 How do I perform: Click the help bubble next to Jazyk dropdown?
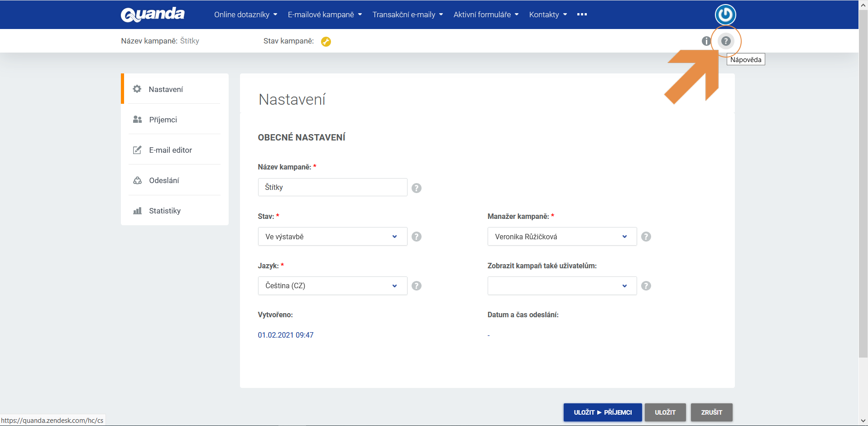coord(417,286)
